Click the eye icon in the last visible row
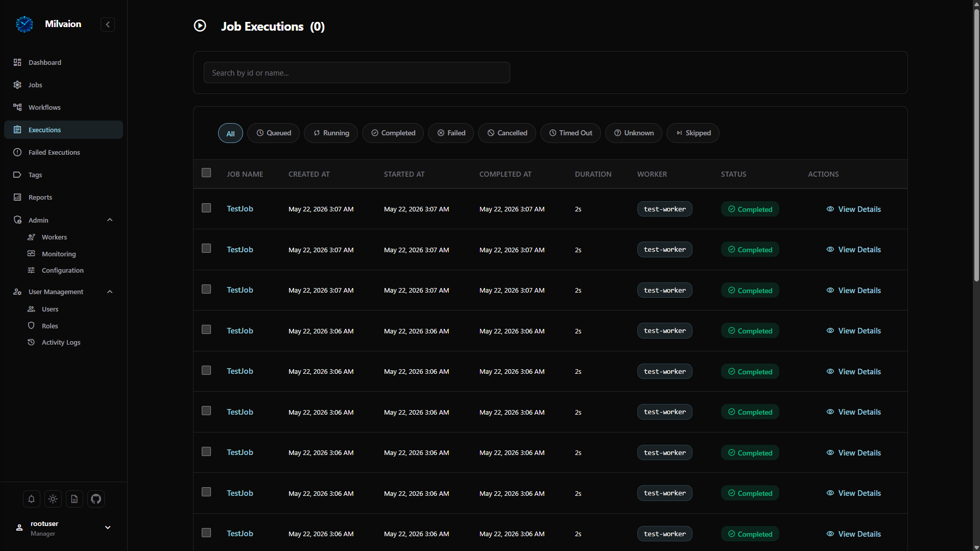This screenshot has height=551, width=980. click(x=830, y=534)
